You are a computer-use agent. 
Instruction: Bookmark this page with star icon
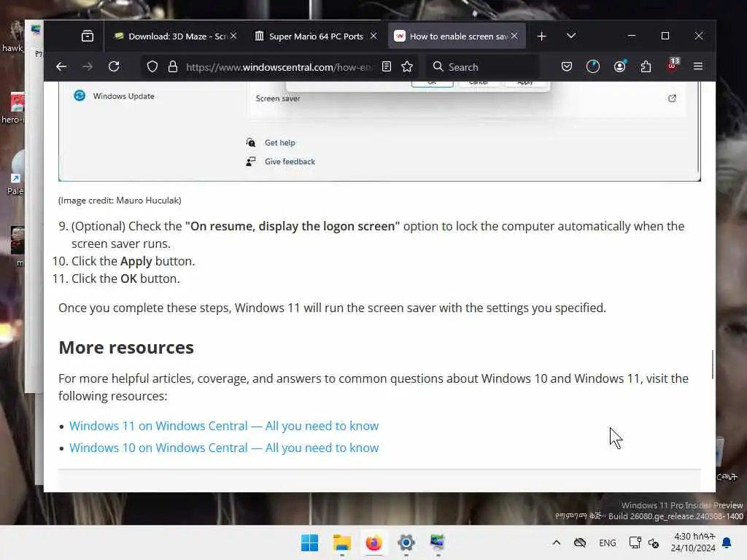[x=407, y=66]
